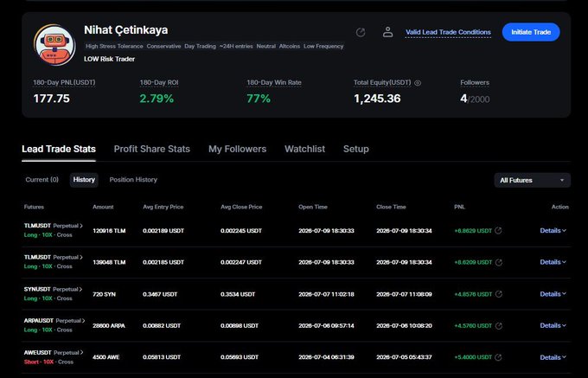Image resolution: width=588 pixels, height=378 pixels.
Task: Expand Details for the 139048 TLM trade
Action: tap(553, 262)
